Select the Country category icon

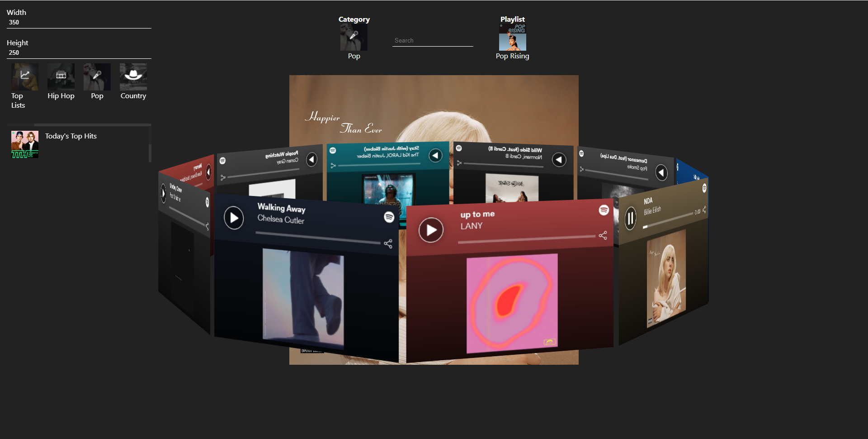133,77
